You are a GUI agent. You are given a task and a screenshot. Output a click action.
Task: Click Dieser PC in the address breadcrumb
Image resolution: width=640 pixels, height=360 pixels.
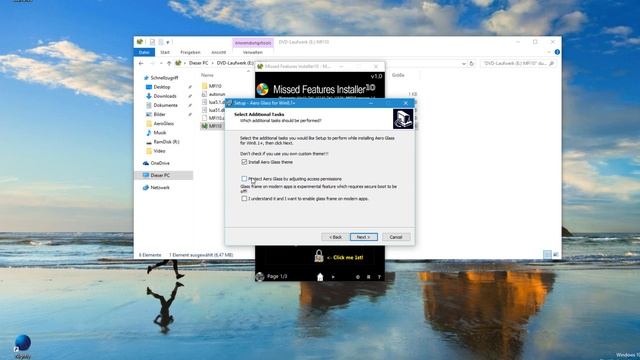tap(199, 63)
